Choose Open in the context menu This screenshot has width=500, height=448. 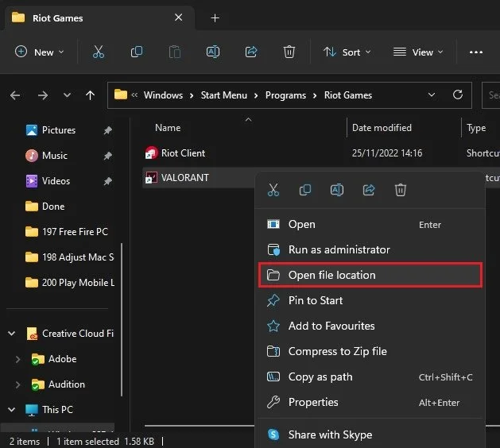pos(370,224)
